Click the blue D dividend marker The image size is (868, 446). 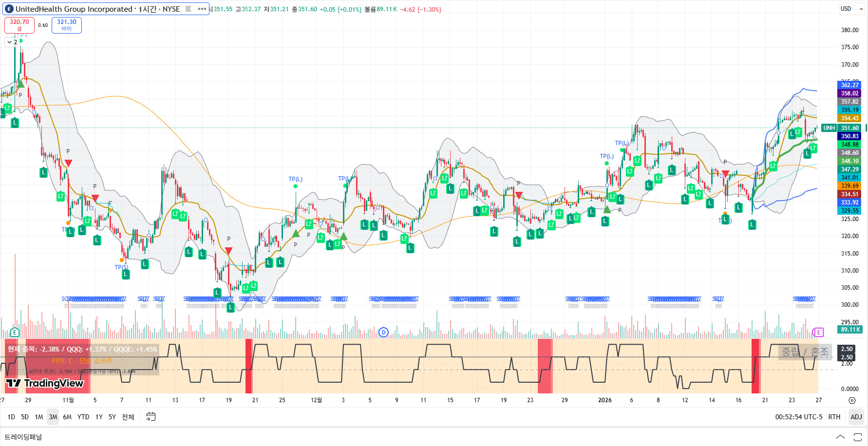(383, 332)
